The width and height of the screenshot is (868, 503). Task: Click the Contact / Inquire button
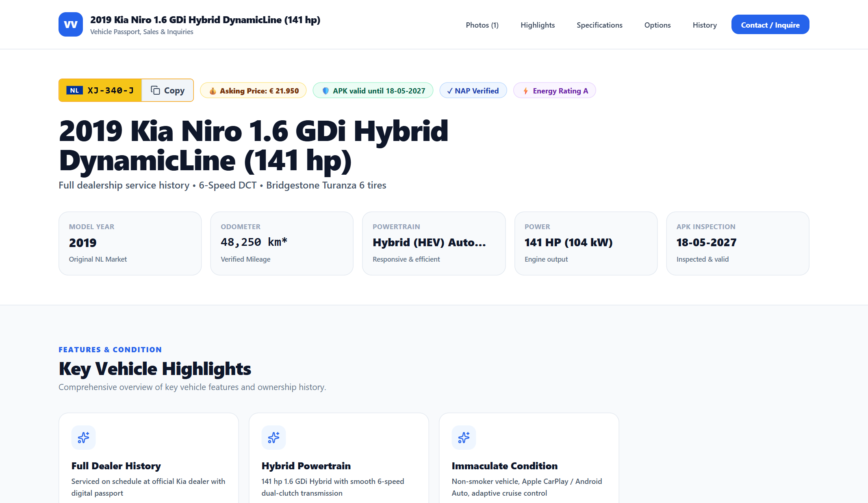[770, 25]
